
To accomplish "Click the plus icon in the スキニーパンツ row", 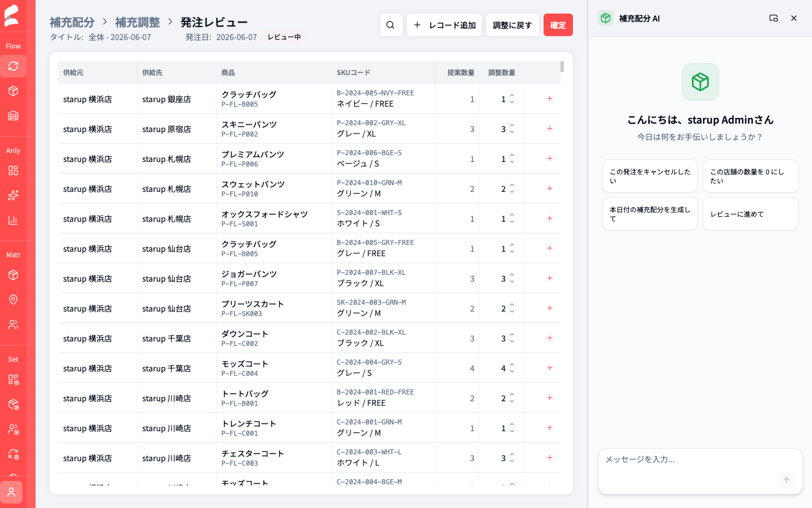I will pos(550,129).
